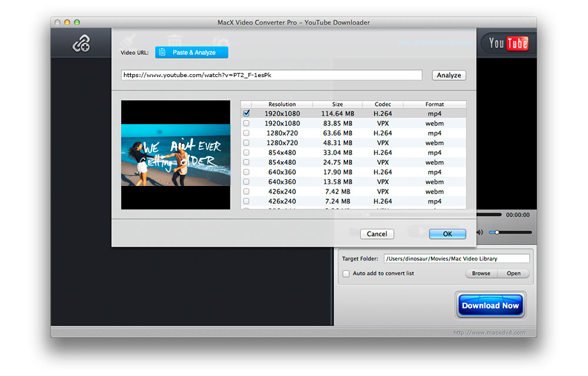Click the Target Folder label
The height and width of the screenshot is (376, 588).
point(360,258)
